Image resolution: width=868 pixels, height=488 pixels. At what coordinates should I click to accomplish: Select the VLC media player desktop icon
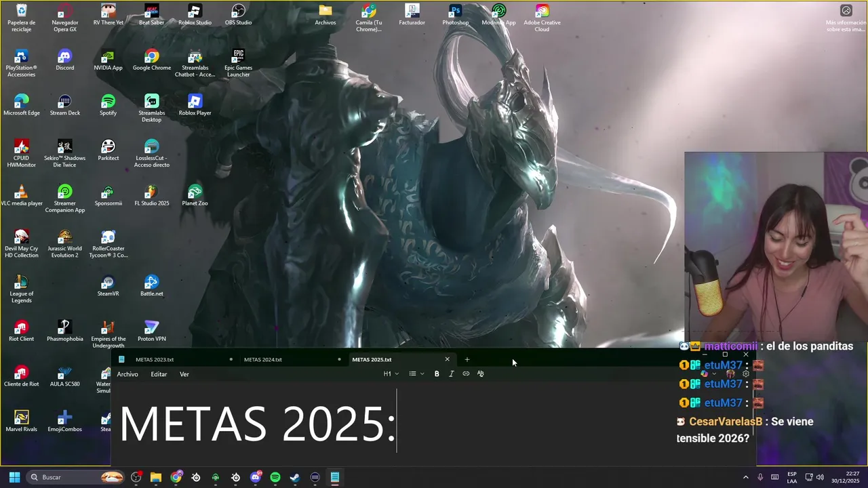[x=22, y=195]
